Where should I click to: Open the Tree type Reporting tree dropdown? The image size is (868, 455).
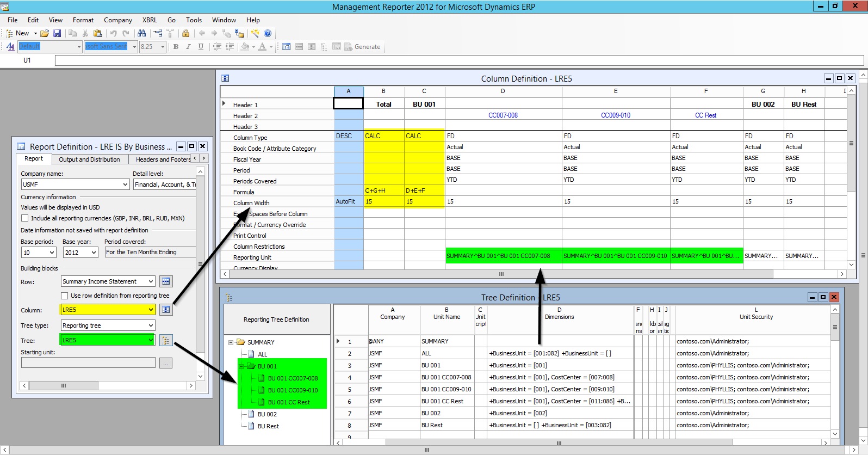[x=151, y=325]
